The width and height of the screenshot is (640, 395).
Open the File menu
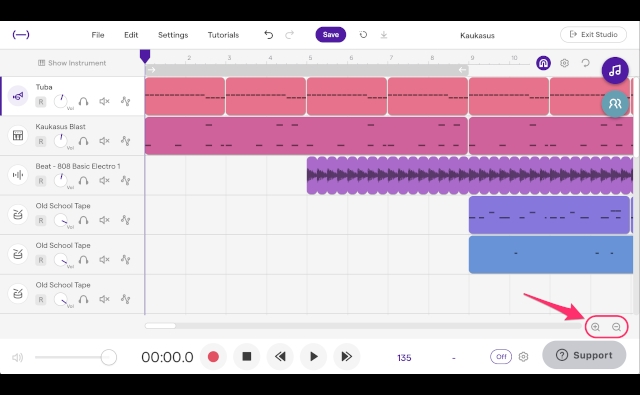98,35
